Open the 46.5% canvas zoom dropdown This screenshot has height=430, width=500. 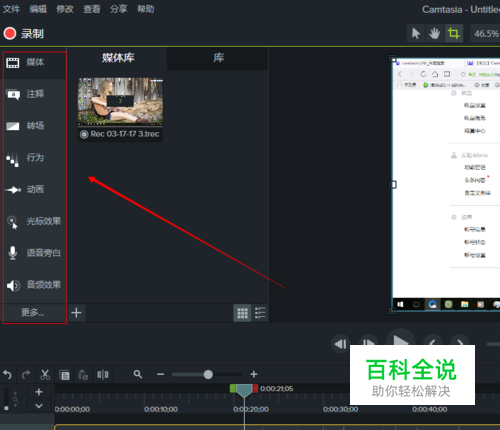point(486,33)
